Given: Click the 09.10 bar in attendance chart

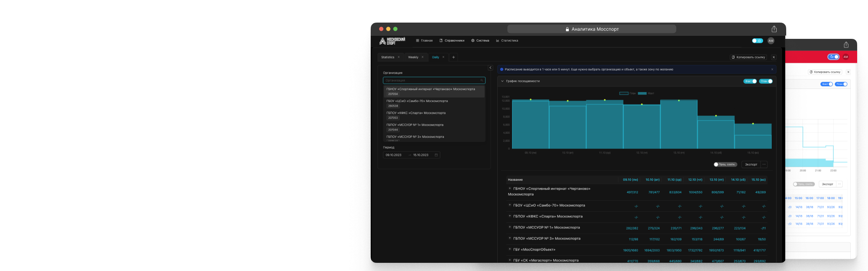Looking at the screenshot, I should point(530,124).
